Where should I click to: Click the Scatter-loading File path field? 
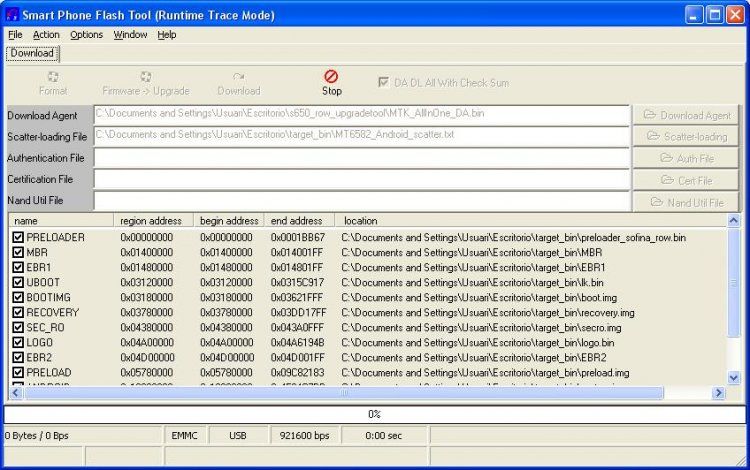(362, 136)
